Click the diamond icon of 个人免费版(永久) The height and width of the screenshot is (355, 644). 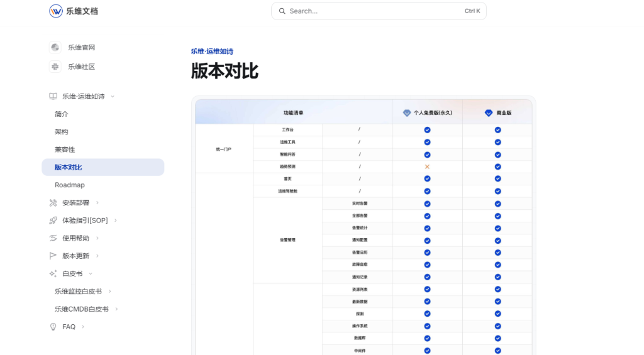[x=407, y=113]
